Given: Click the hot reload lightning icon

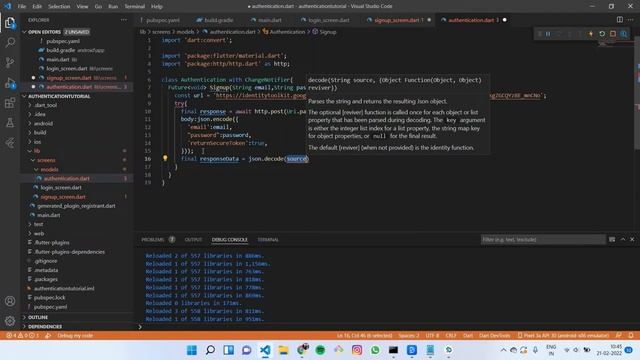Looking at the screenshot, I should (x=591, y=34).
